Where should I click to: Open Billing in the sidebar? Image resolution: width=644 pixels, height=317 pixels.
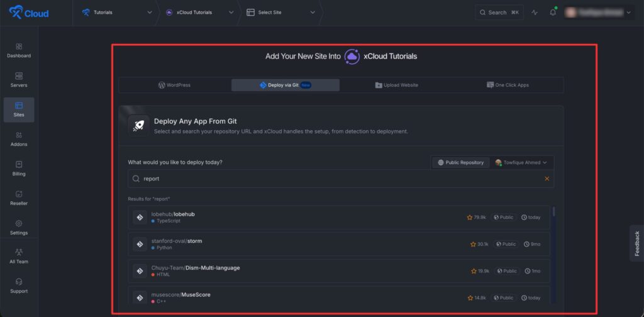point(19,169)
